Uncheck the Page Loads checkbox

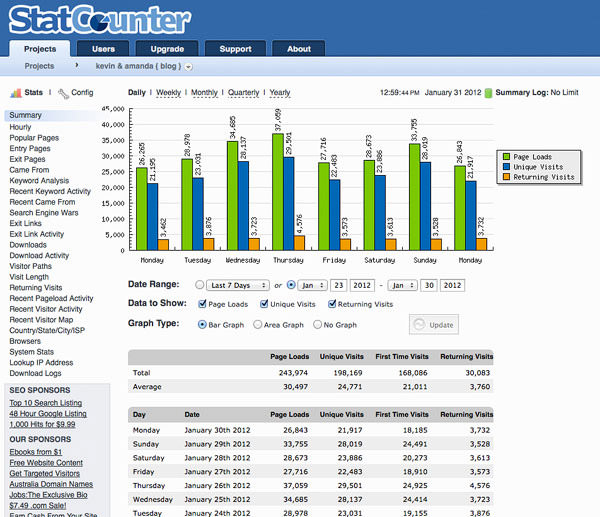coord(205,304)
